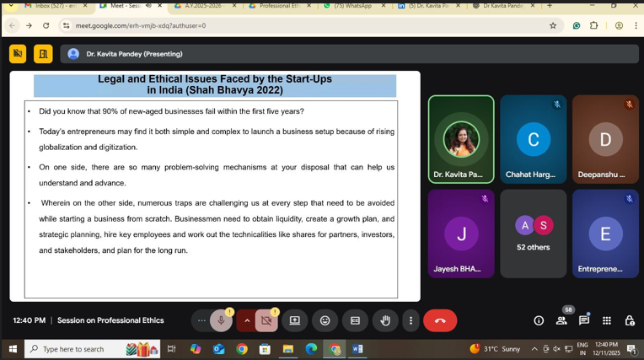Turn on closed captions
Screen dimensions: 644x360
355,320
